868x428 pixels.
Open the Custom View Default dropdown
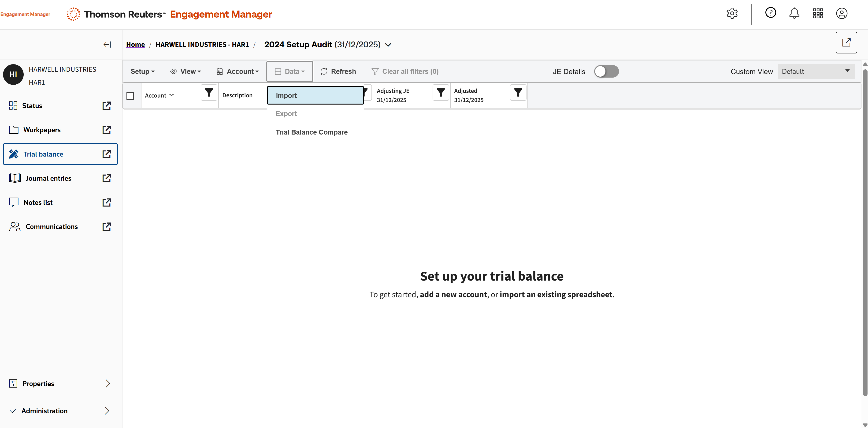(x=816, y=71)
